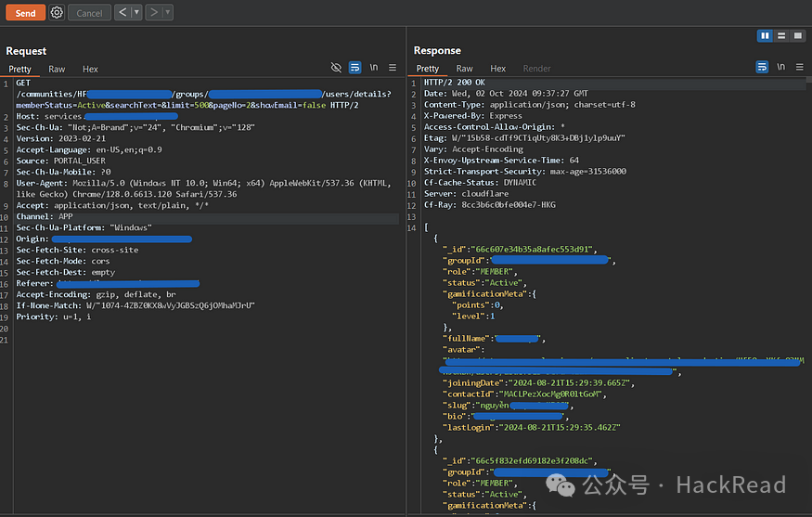This screenshot has height=517, width=812.
Task: Go back to previous request in history
Action: click(122, 13)
